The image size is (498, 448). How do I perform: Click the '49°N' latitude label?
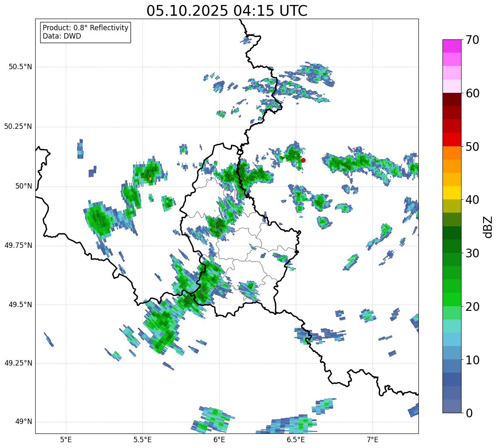tap(24, 421)
